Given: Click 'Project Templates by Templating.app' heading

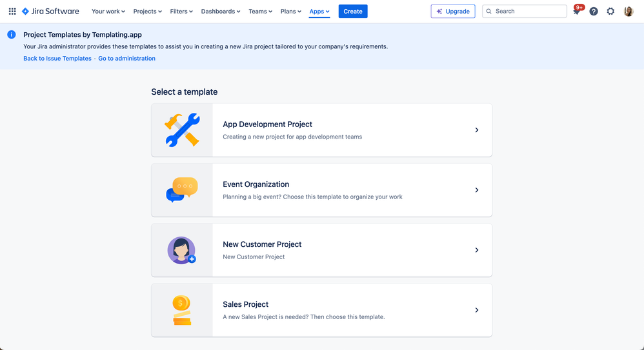Looking at the screenshot, I should coord(83,35).
